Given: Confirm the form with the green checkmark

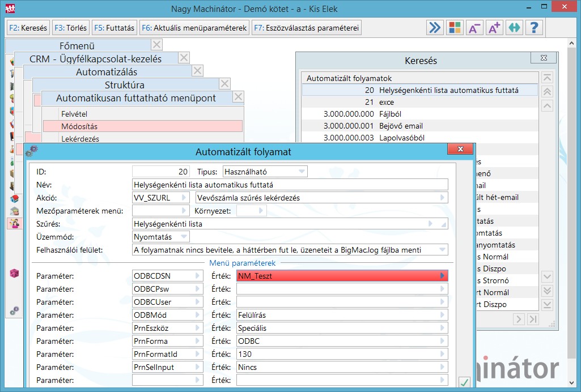Looking at the screenshot, I should pyautogui.click(x=464, y=382).
